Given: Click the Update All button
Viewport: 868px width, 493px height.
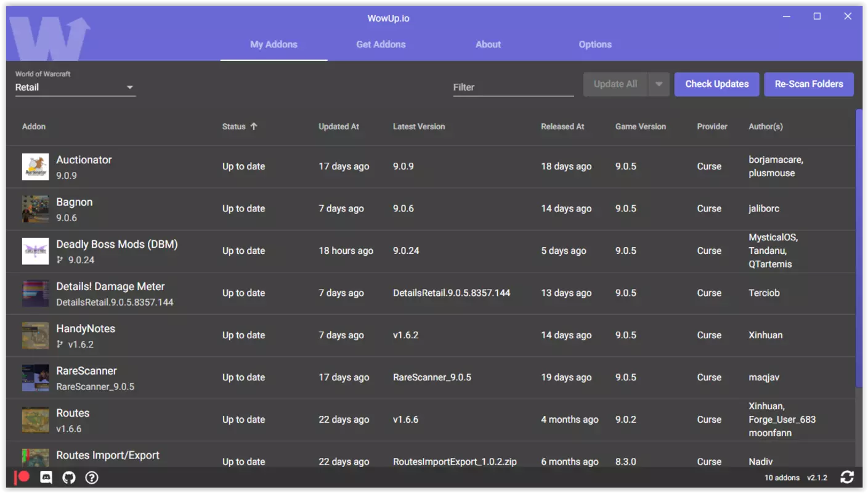Looking at the screenshot, I should 615,84.
